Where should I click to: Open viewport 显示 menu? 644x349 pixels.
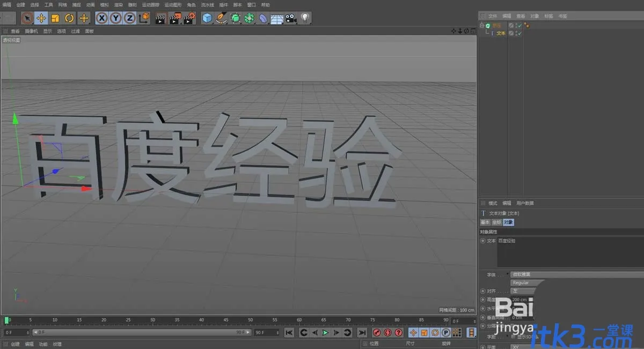pyautogui.click(x=48, y=31)
